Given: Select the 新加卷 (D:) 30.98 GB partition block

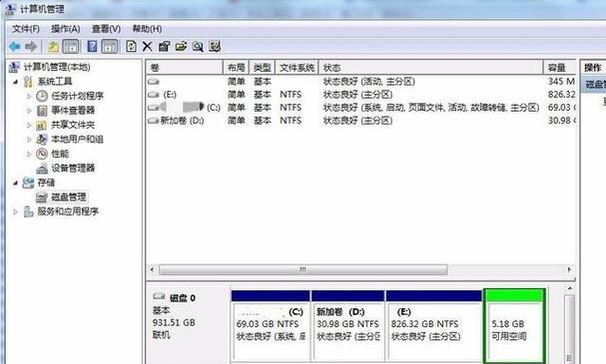Looking at the screenshot, I should pyautogui.click(x=347, y=326).
